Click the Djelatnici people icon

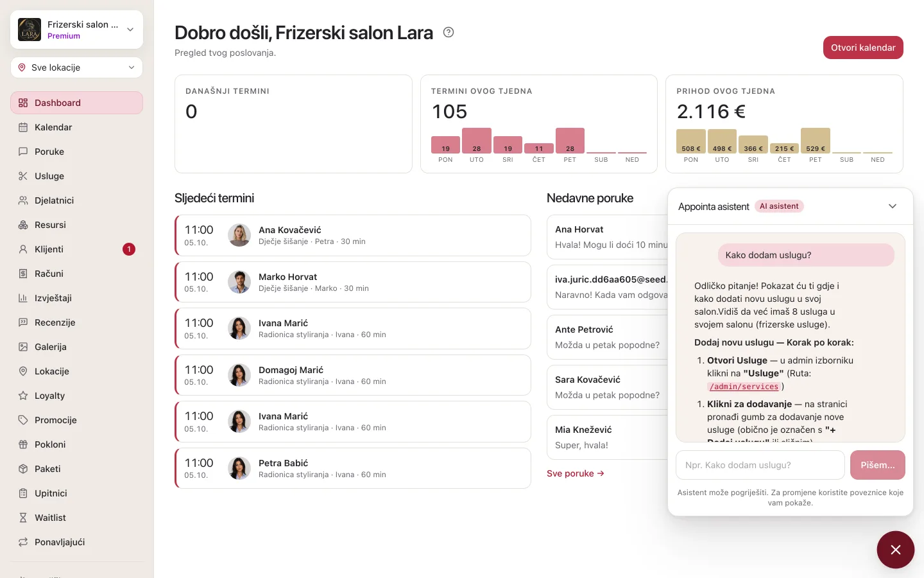pos(23,200)
